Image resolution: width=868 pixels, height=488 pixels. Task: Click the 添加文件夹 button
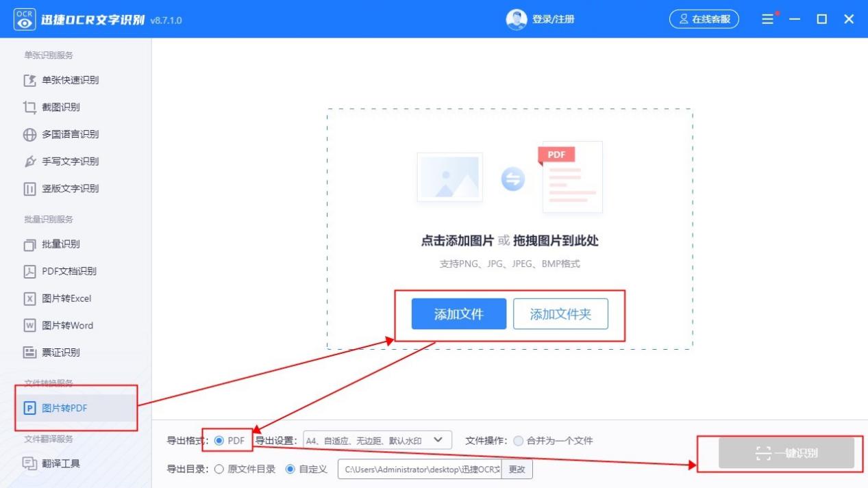560,314
